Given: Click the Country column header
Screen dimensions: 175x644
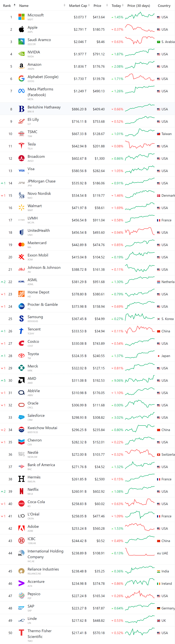Looking at the screenshot, I should pos(164,5).
